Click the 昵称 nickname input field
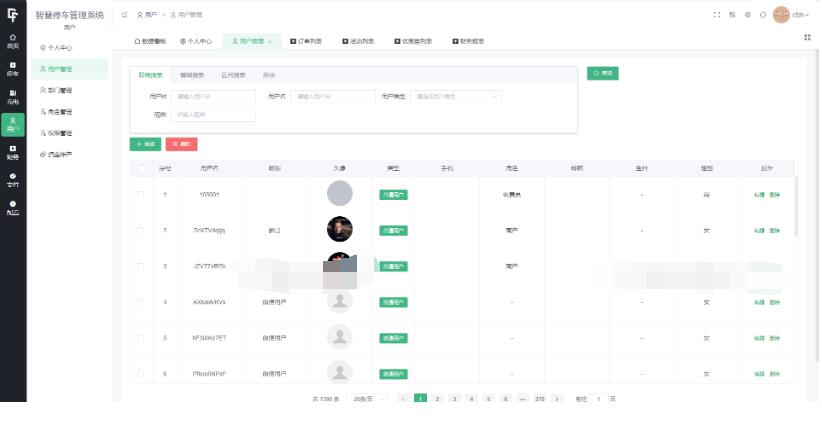The height and width of the screenshot is (427, 822). coord(213,114)
